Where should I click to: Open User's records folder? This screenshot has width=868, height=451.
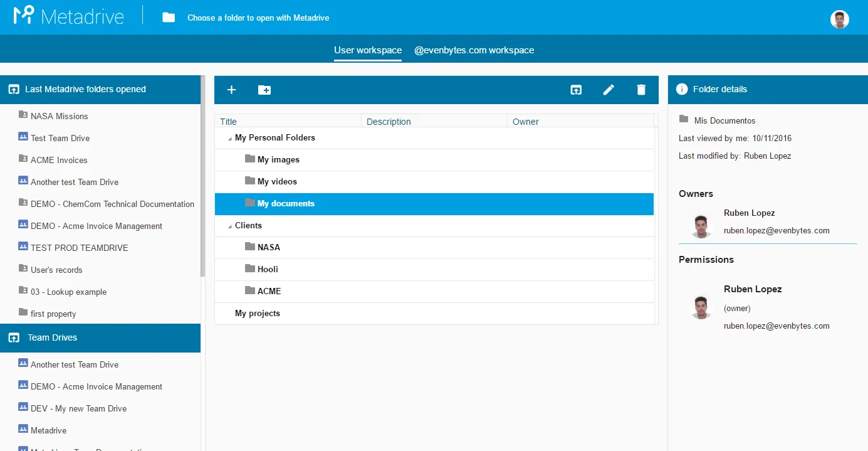click(x=56, y=270)
